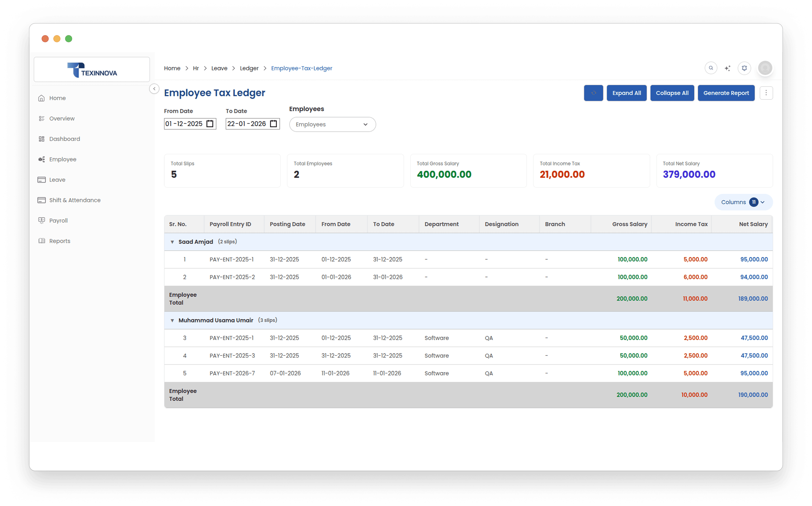Open the From Date calendar picker
This screenshot has width=812, height=506.
[x=210, y=123]
